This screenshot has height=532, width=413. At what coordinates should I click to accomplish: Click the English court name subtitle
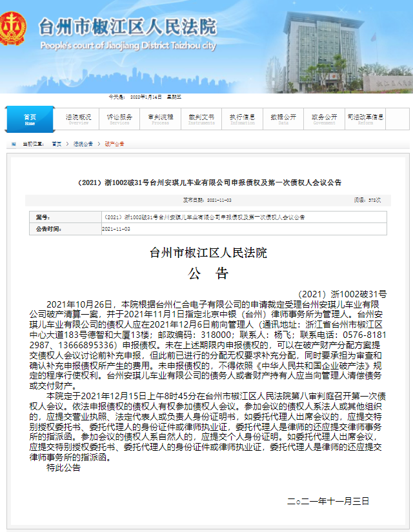(x=128, y=46)
